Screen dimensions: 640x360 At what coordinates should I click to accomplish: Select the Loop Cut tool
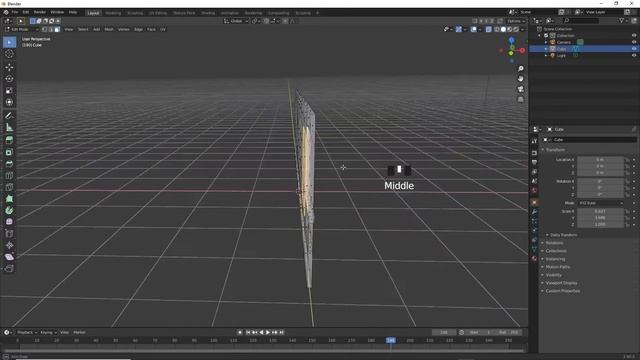click(x=9, y=176)
